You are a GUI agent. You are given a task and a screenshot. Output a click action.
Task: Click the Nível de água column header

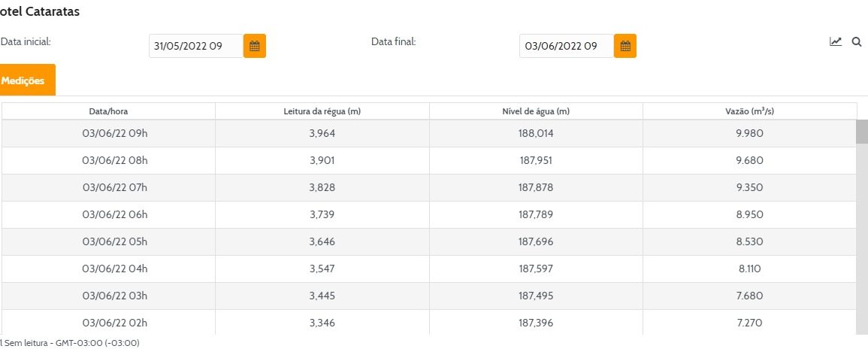[535, 111]
